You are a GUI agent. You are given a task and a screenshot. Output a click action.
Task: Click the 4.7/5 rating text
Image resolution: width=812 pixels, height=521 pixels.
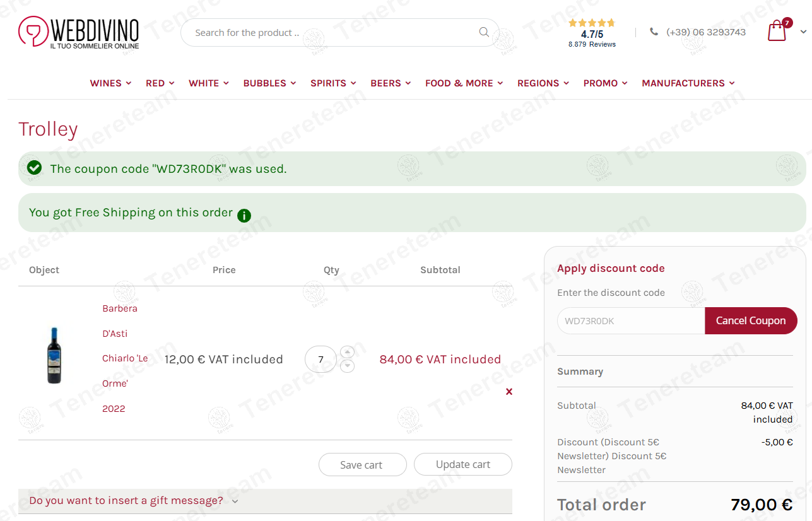pyautogui.click(x=592, y=34)
